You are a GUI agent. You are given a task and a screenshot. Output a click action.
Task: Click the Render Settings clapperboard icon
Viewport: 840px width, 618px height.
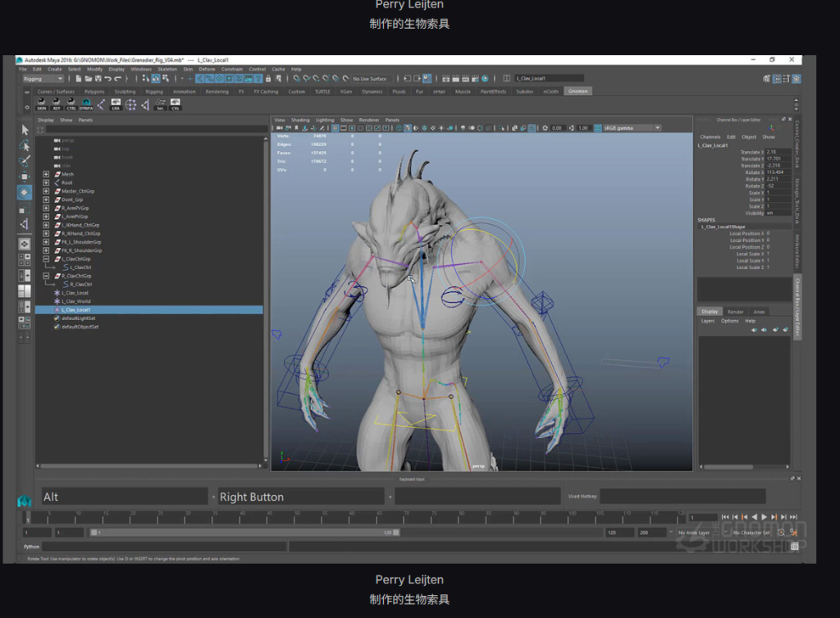475,79
